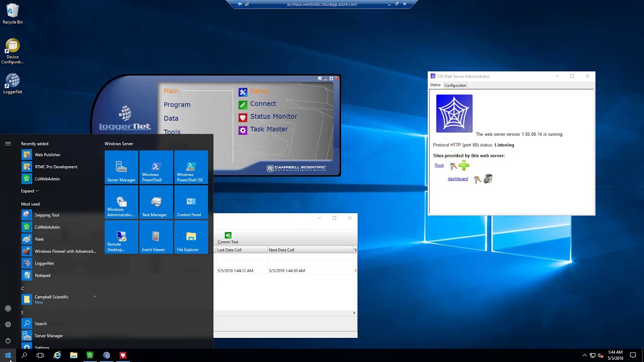Expand the Recently added list

click(30, 191)
